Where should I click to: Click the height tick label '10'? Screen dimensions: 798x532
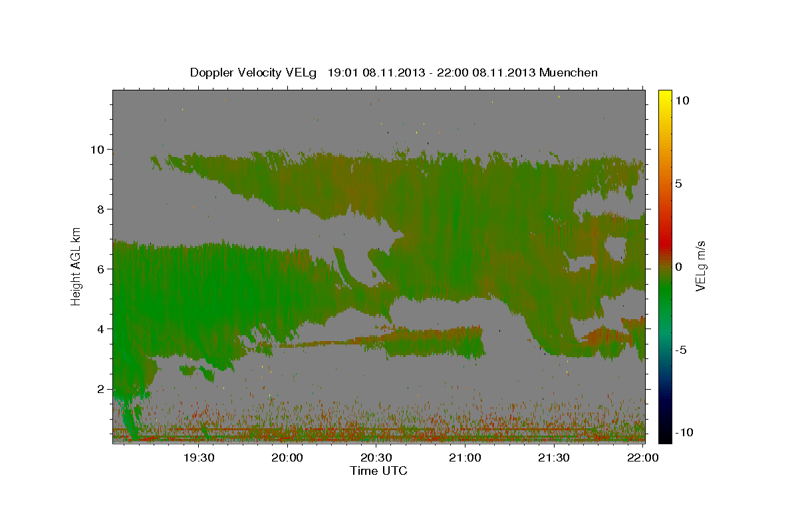pos(96,149)
